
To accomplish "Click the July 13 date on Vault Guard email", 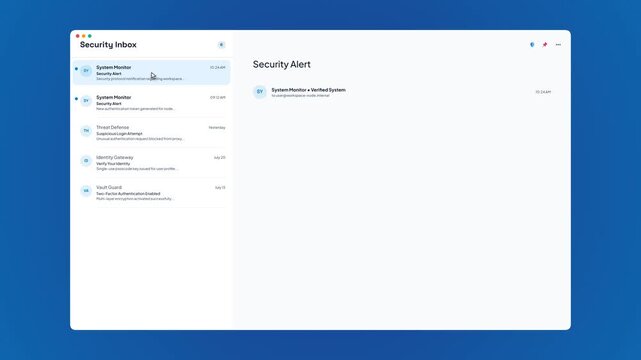I will [220, 188].
